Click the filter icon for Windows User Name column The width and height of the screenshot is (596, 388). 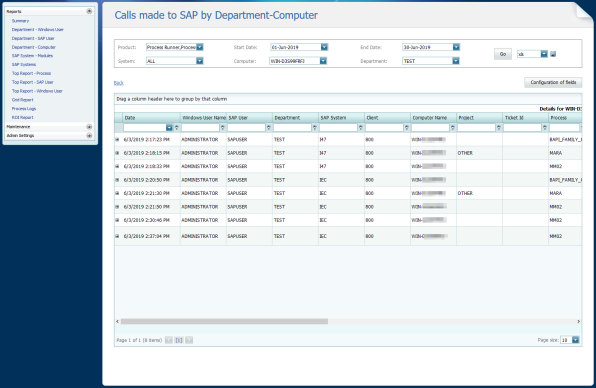tap(223, 128)
